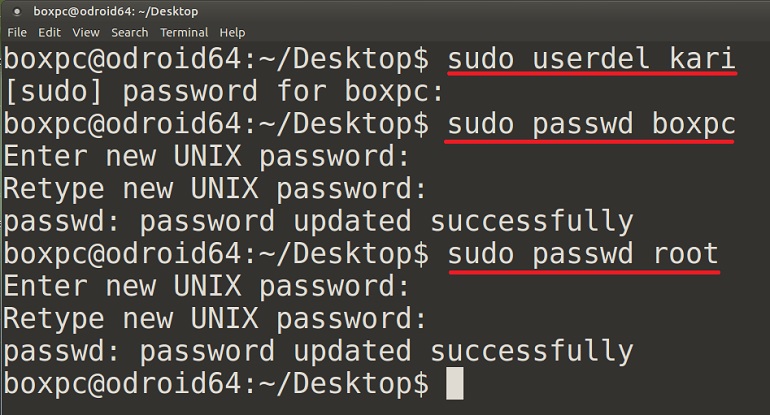The height and width of the screenshot is (415, 770).
Task: Open the View menu
Action: tap(86, 32)
